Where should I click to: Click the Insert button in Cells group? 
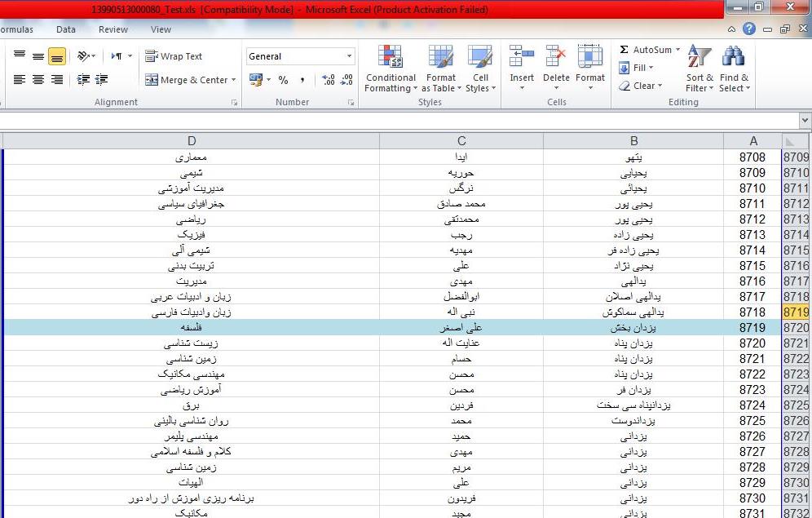click(521, 65)
